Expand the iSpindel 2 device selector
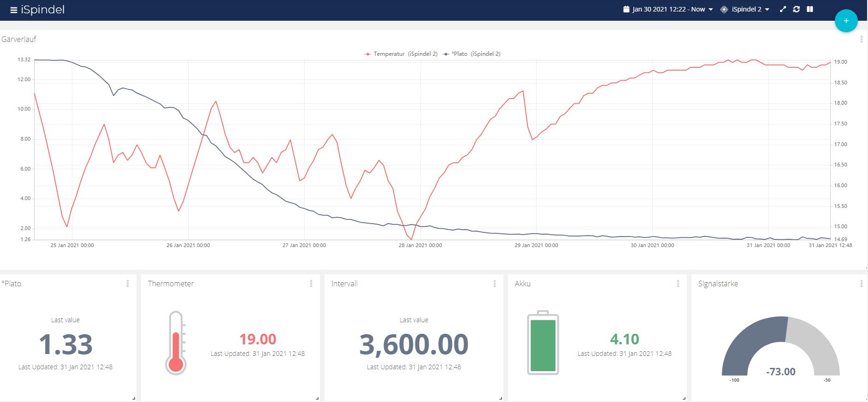Viewport: 868px width, 402px height. (x=745, y=9)
